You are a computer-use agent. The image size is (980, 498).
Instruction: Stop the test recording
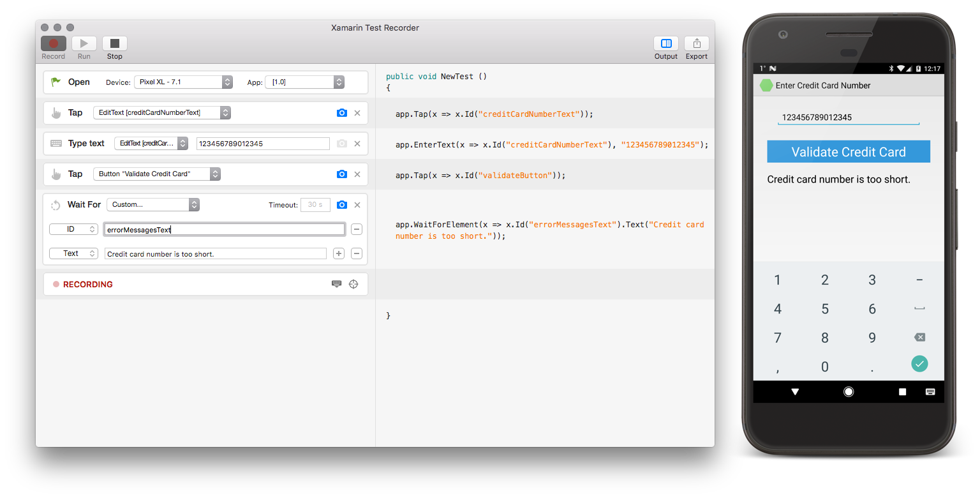pos(115,43)
